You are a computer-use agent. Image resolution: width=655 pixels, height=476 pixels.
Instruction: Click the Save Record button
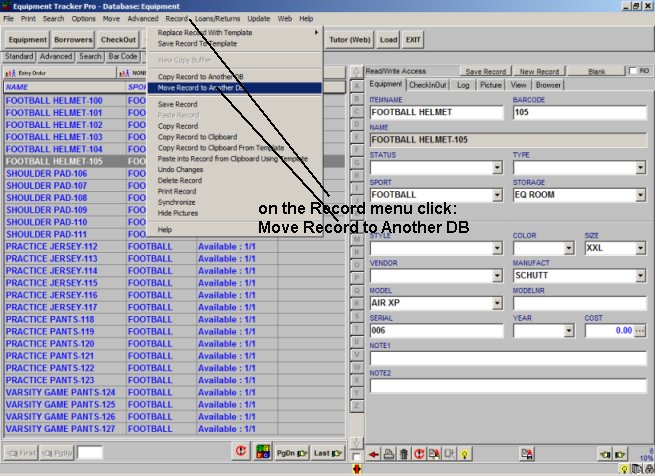(486, 72)
